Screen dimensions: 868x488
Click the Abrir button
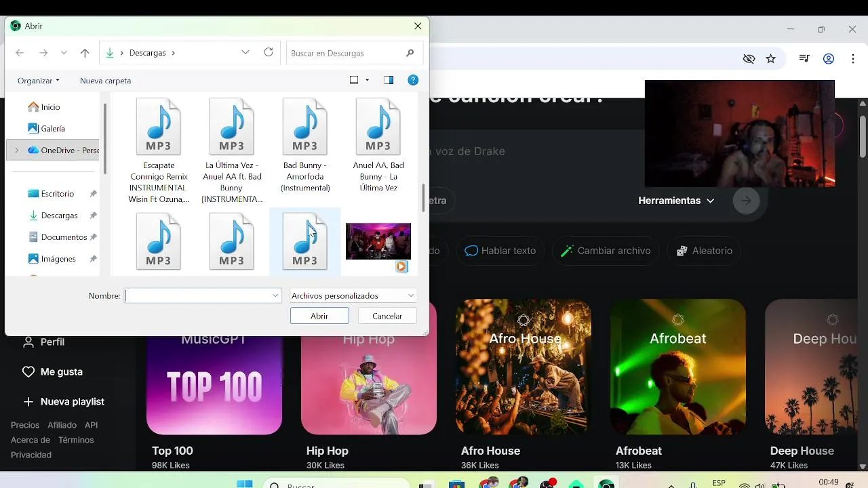[319, 316]
